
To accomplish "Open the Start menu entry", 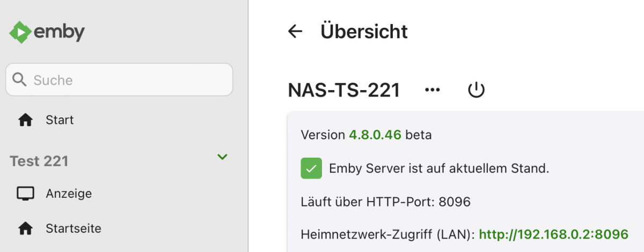I will point(60,120).
